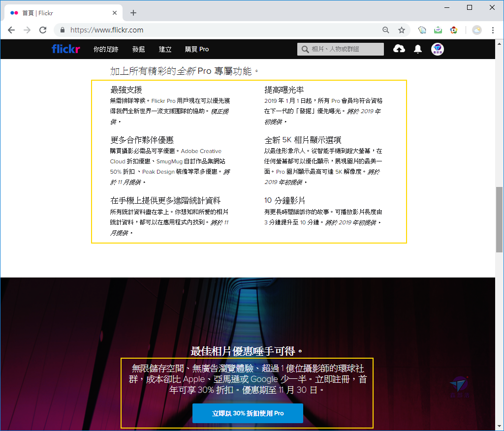
Task: Click the 最佳相片優惠唾手可得 heading
Action: (247, 351)
